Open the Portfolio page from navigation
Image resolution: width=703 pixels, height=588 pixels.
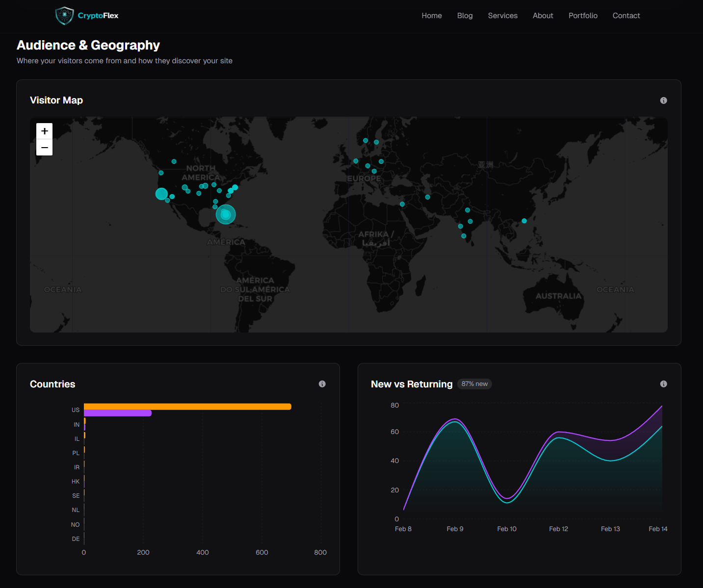pos(583,16)
